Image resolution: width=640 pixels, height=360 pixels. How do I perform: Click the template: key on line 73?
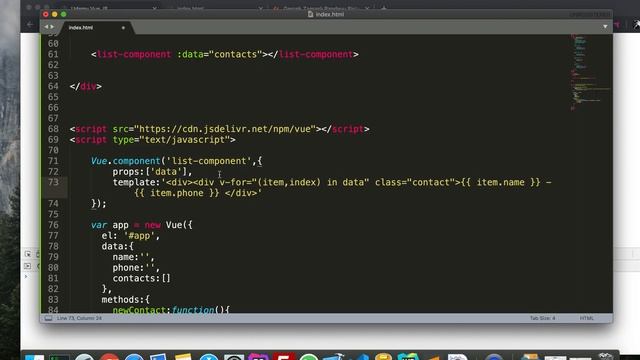pyautogui.click(x=136, y=182)
